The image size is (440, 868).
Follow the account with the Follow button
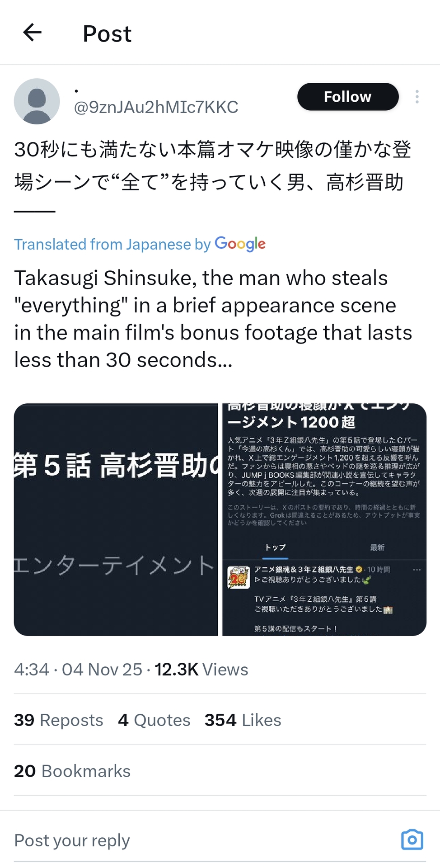(347, 97)
